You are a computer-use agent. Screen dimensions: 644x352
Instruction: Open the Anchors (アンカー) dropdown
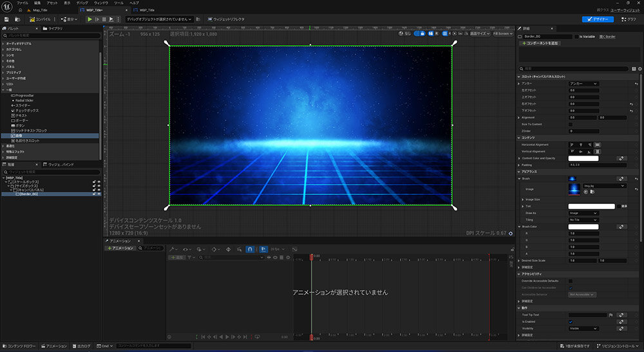[583, 84]
